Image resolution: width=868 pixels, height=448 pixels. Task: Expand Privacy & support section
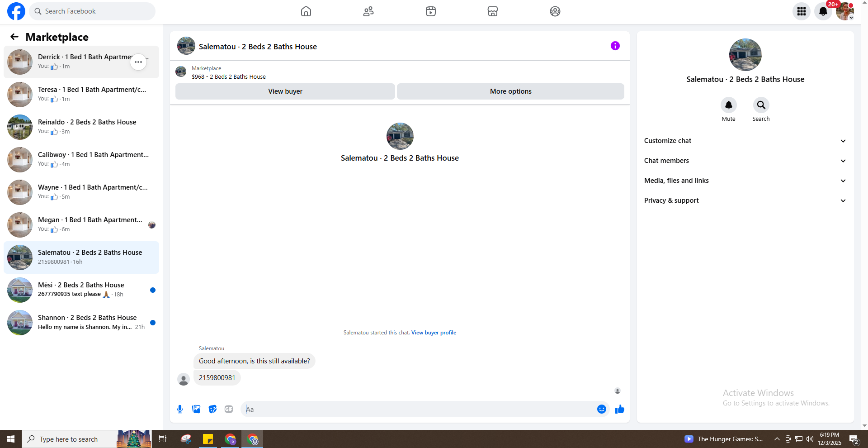[x=745, y=200]
